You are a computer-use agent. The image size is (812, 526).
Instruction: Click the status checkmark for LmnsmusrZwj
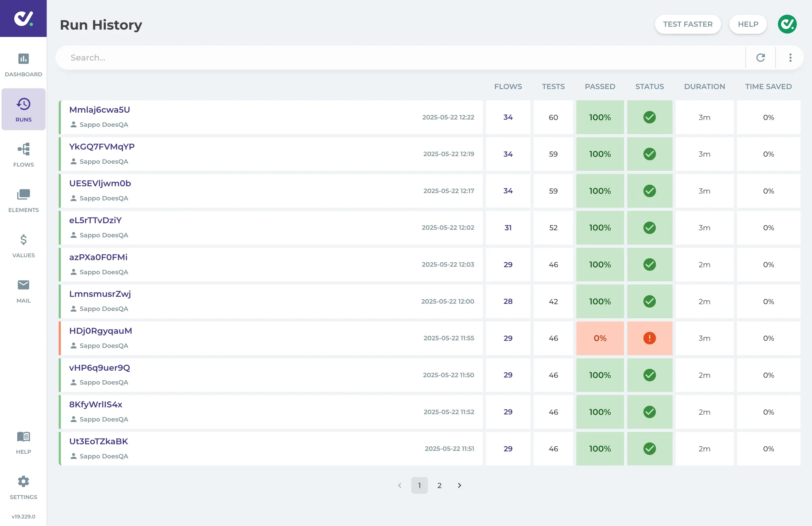[649, 301]
